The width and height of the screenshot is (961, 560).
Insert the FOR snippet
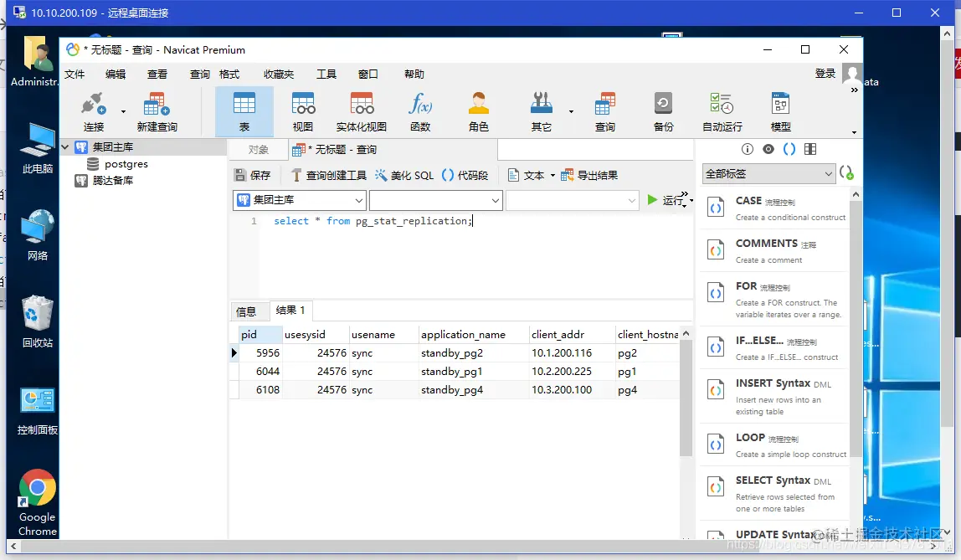[x=775, y=299]
